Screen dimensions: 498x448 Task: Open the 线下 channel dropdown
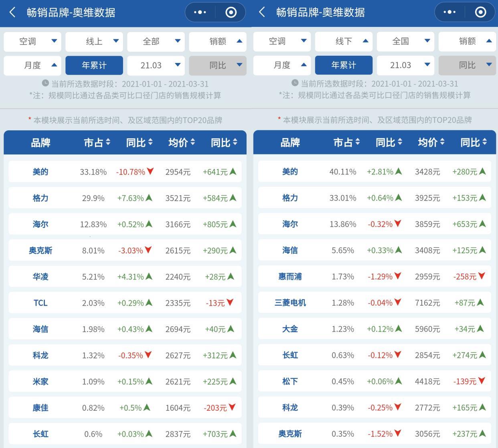tap(344, 41)
